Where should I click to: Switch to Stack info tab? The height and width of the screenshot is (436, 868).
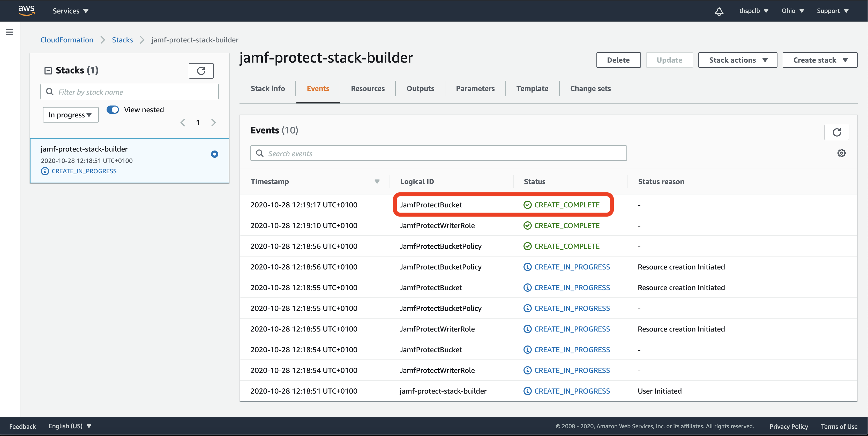click(267, 89)
